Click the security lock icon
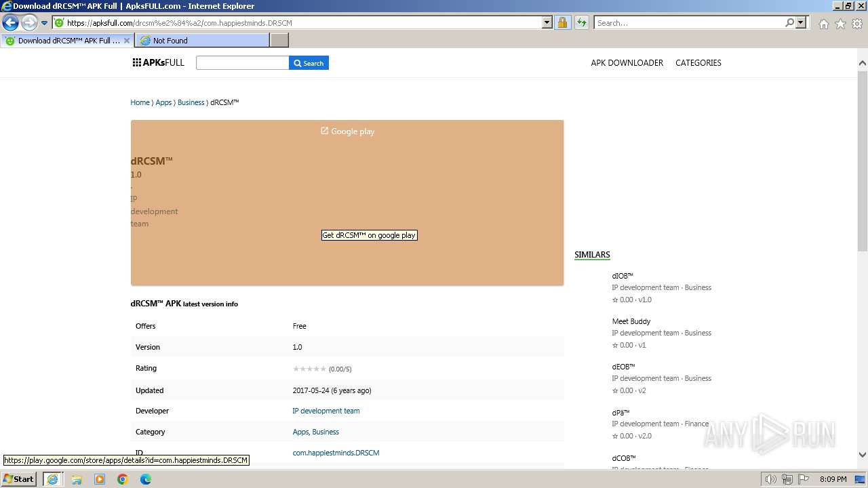868x488 pixels. [562, 23]
